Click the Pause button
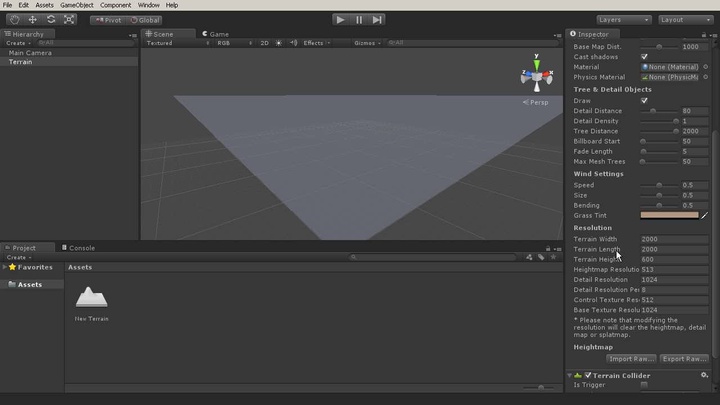Screen dimensions: 720x405 point(359,20)
